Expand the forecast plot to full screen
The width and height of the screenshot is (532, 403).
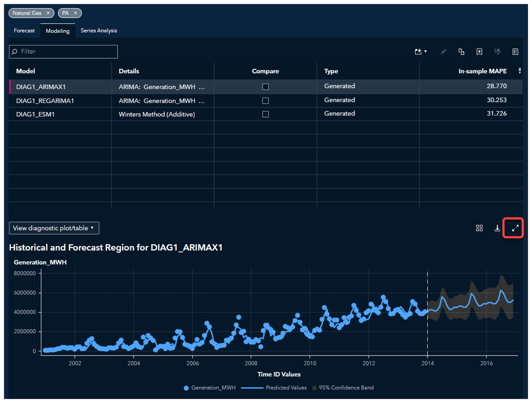pos(514,228)
